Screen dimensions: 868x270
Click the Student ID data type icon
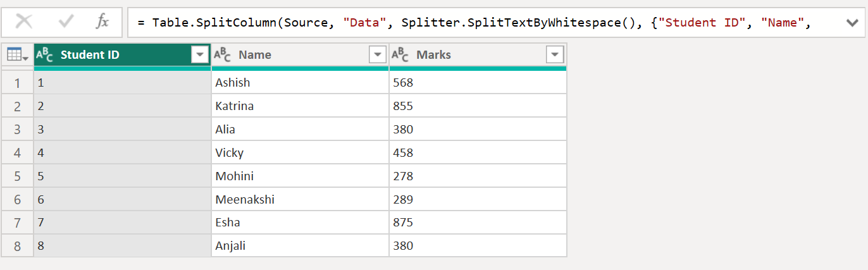coord(45,55)
